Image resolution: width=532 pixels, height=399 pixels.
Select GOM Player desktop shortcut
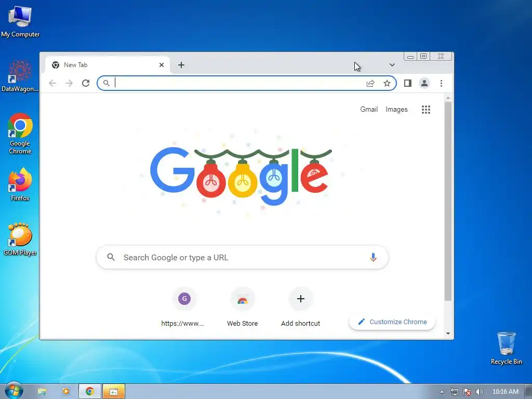(x=20, y=239)
